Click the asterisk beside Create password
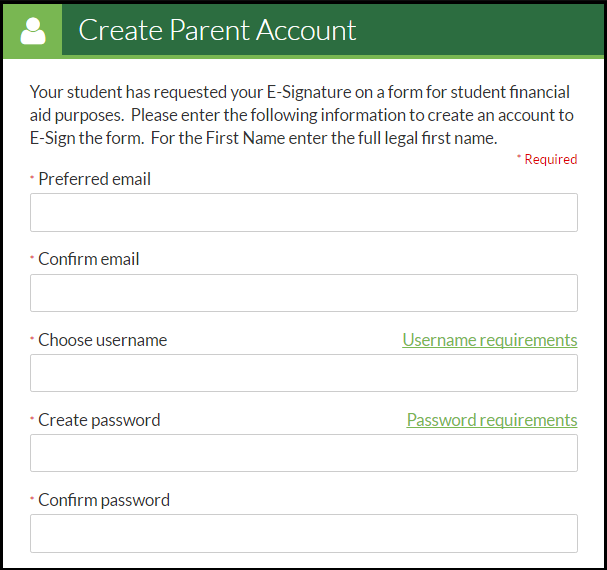Image resolution: width=607 pixels, height=570 pixels. click(x=32, y=418)
